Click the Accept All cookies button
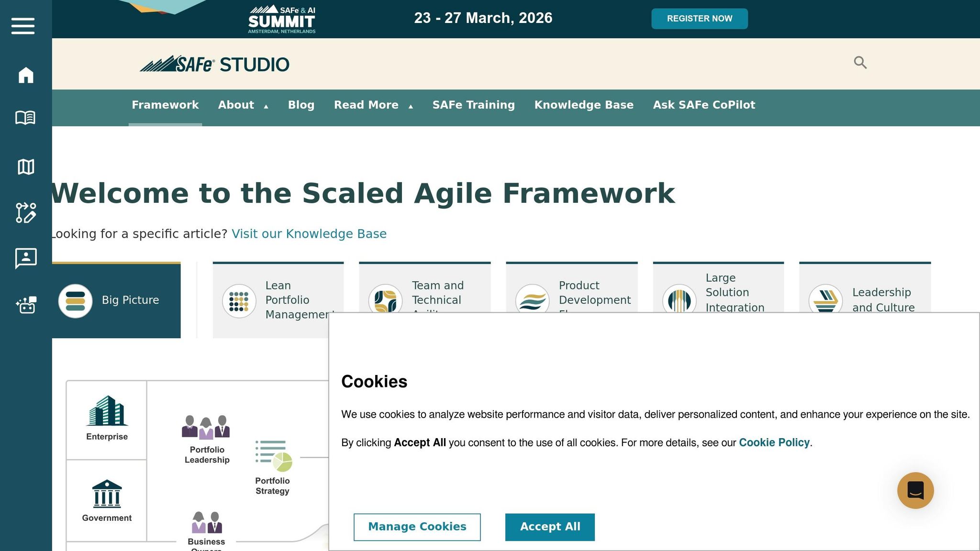The height and width of the screenshot is (551, 980). click(549, 527)
